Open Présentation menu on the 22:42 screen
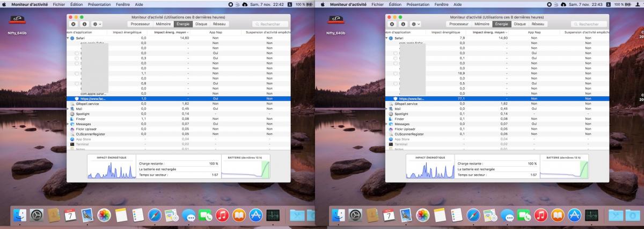The height and width of the screenshot is (229, 644). tap(99, 4)
